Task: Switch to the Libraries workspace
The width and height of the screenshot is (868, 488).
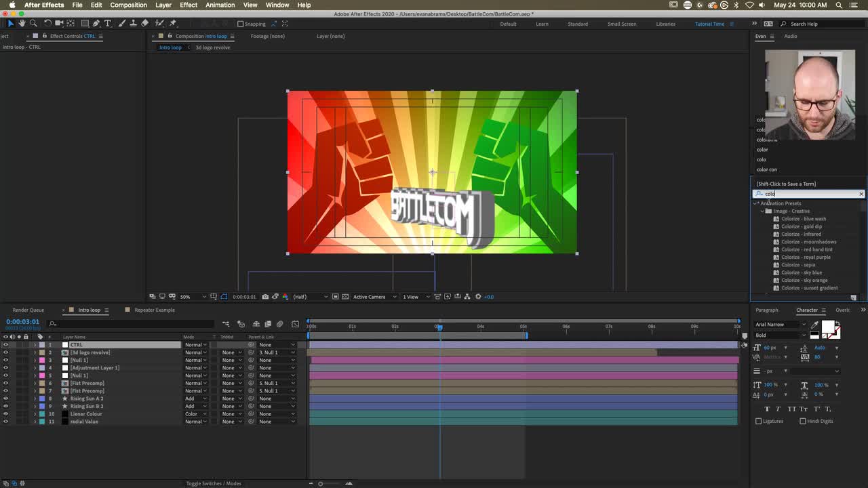Action: 665,24
